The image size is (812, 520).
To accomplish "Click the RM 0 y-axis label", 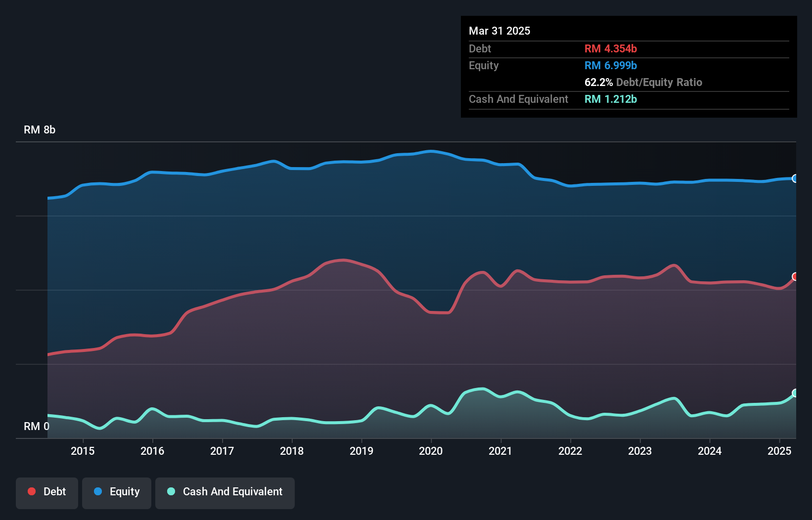I will (37, 426).
